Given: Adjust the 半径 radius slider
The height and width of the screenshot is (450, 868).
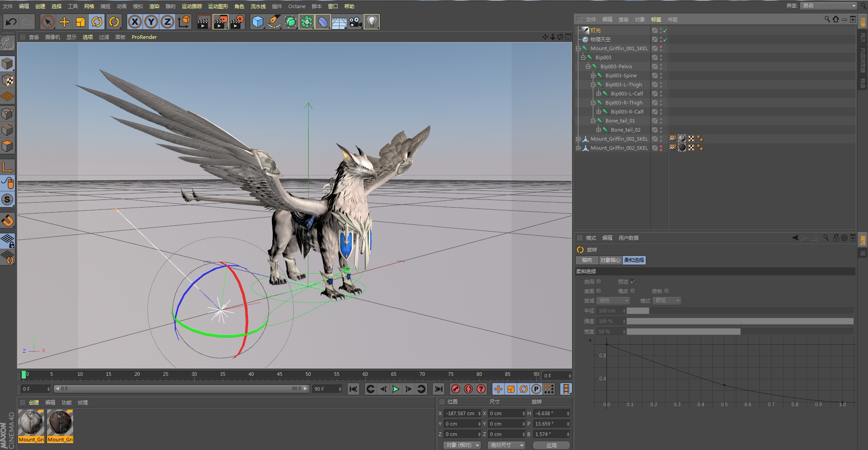Looking at the screenshot, I should (x=740, y=311).
